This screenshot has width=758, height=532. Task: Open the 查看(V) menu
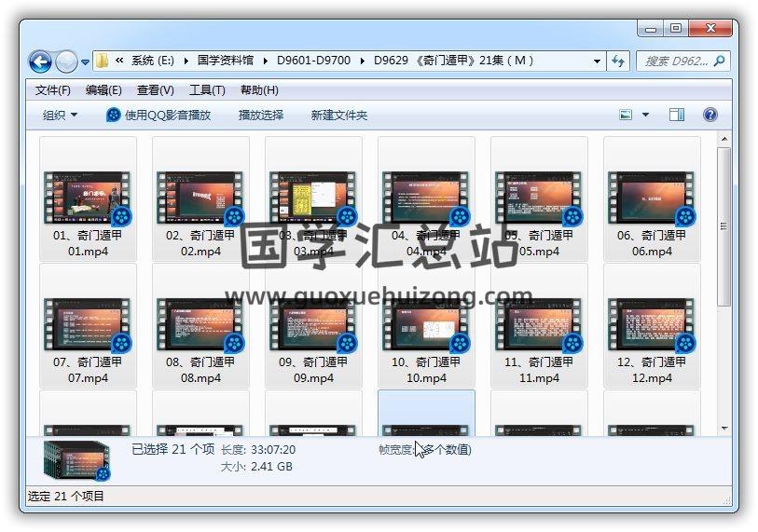pos(155,90)
